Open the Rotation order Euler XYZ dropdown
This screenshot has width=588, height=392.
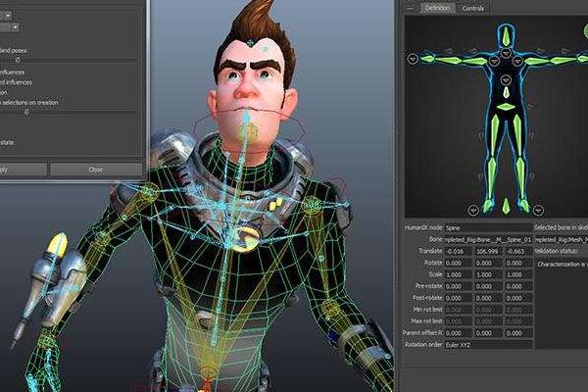[489, 345]
